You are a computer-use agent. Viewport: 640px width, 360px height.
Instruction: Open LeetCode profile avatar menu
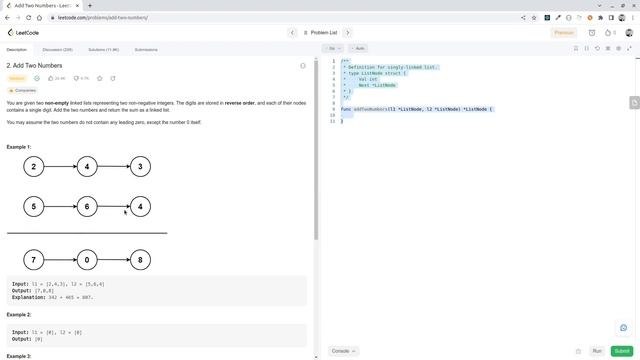tap(629, 33)
